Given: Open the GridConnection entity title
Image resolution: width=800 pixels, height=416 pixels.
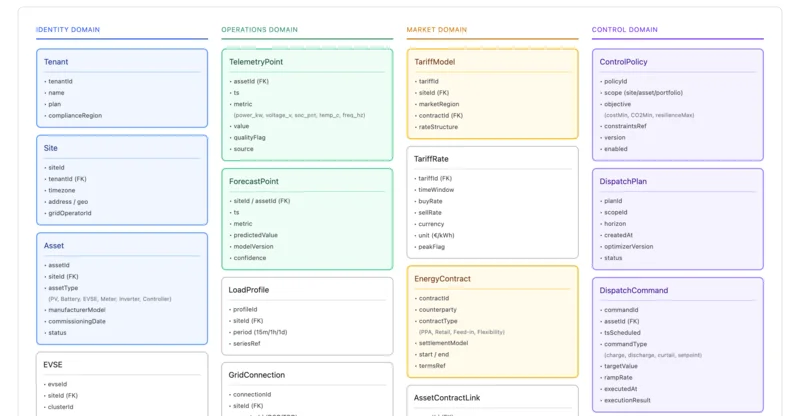Looking at the screenshot, I should tap(257, 375).
